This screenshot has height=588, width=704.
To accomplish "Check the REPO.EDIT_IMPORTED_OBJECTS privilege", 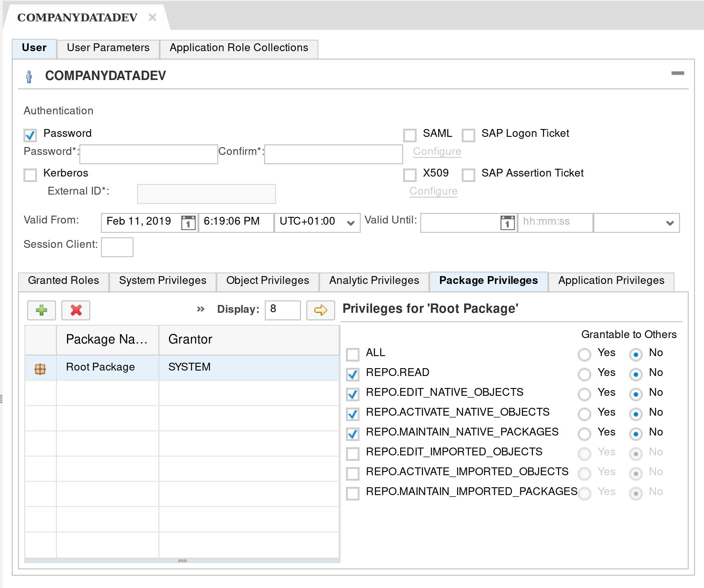I will coord(353,454).
